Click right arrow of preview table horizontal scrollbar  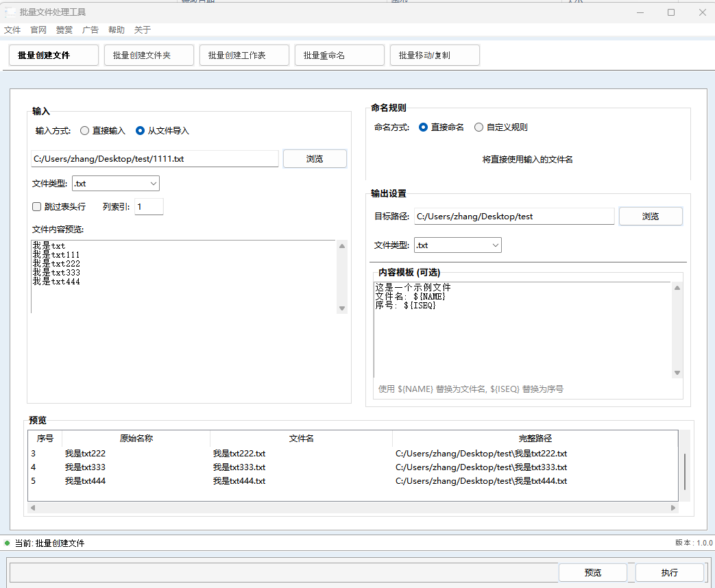(x=673, y=508)
